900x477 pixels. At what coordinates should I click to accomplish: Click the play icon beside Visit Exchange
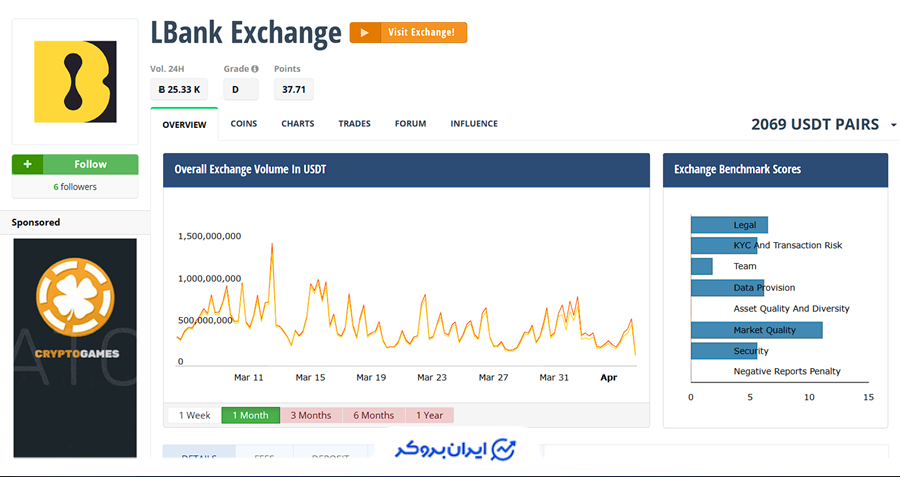coord(364,33)
